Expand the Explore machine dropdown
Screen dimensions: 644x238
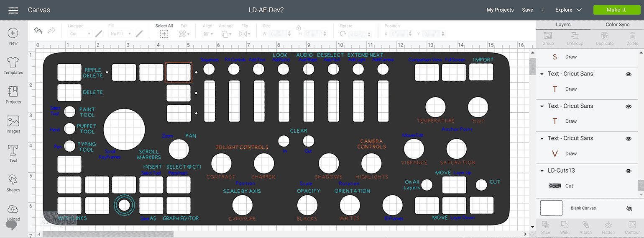[568, 10]
